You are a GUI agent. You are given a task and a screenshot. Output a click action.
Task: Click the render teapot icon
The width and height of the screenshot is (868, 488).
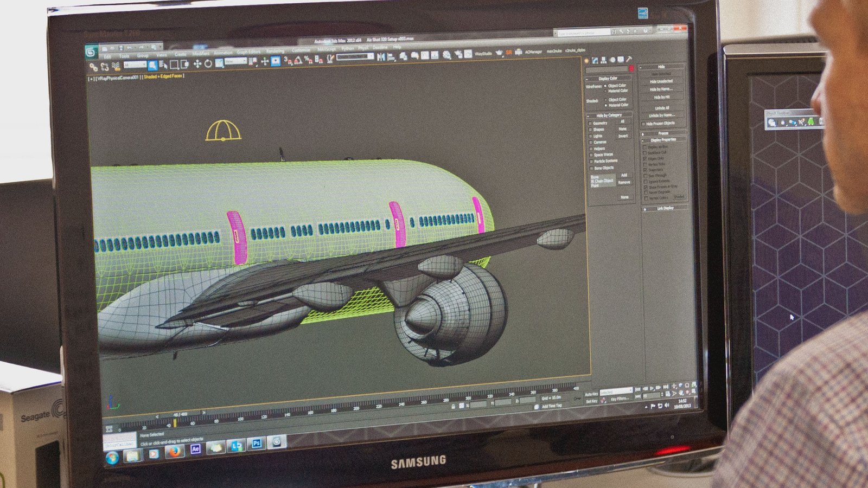499,53
